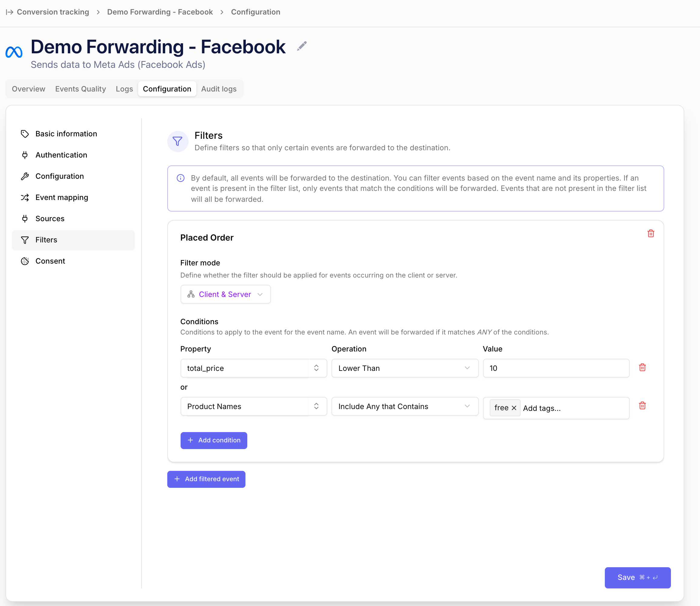The width and height of the screenshot is (700, 606).
Task: Open the Lower Than operation dropdown
Action: pos(405,368)
